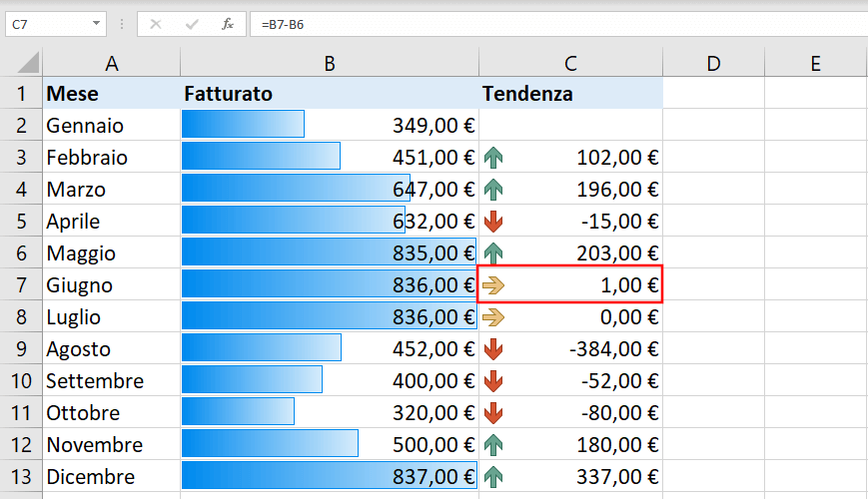The height and width of the screenshot is (499, 868).
Task: Click the 'Tendenza' header cell
Action: click(570, 93)
